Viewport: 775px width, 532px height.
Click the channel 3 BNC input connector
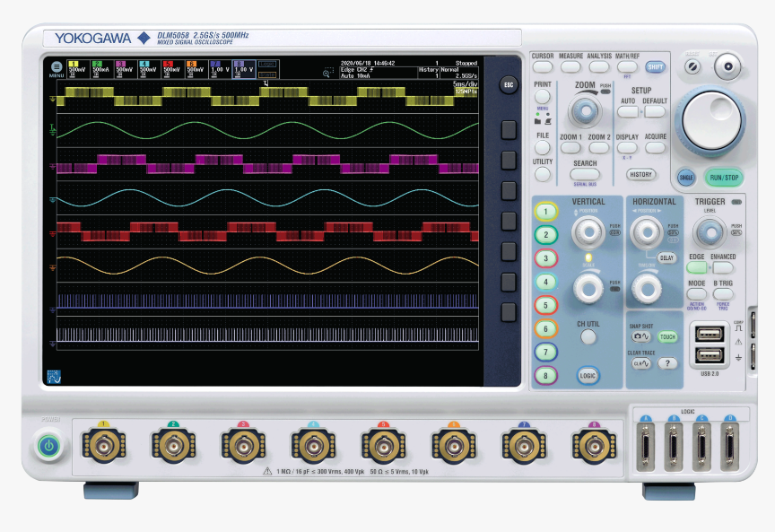[243, 444]
